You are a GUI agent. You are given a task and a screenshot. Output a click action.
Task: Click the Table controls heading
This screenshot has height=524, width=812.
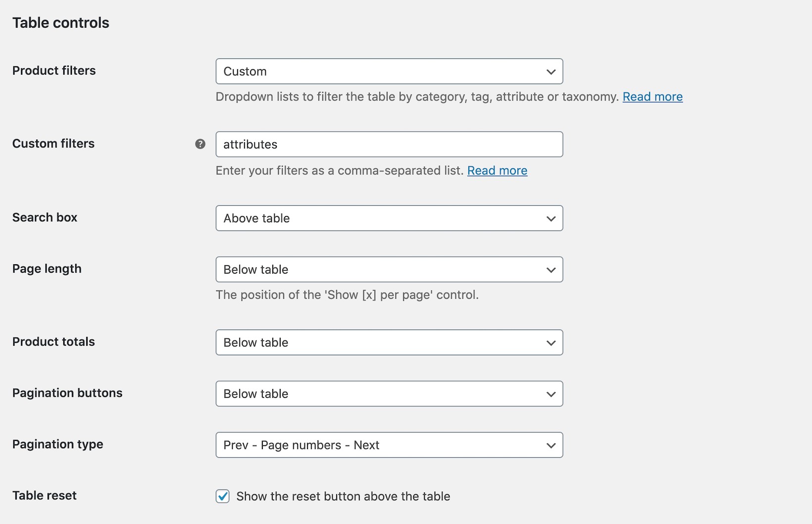point(60,22)
